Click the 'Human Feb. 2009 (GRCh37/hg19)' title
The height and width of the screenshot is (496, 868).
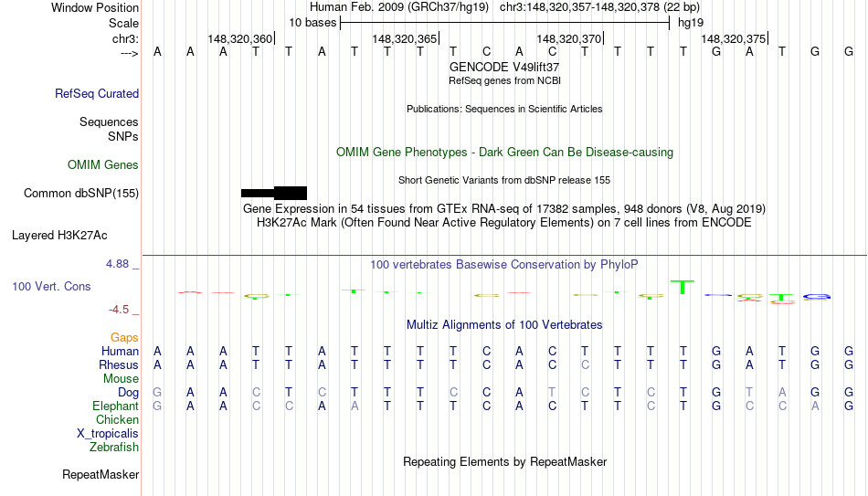[399, 7]
